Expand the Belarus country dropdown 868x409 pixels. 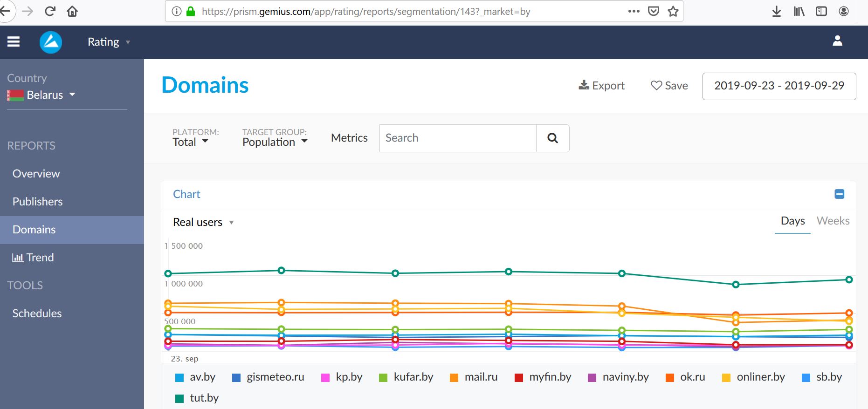pyautogui.click(x=45, y=95)
